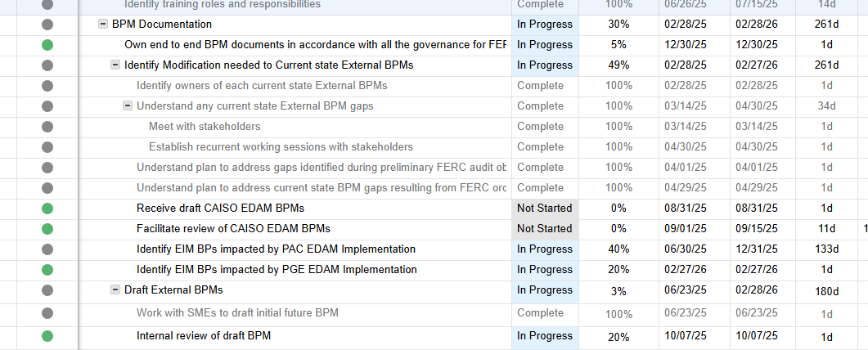Screen dimensions: 868x350
Task: Open Not Started status cell for Receive draft CAISO EDAM BPMs
Action: click(546, 209)
